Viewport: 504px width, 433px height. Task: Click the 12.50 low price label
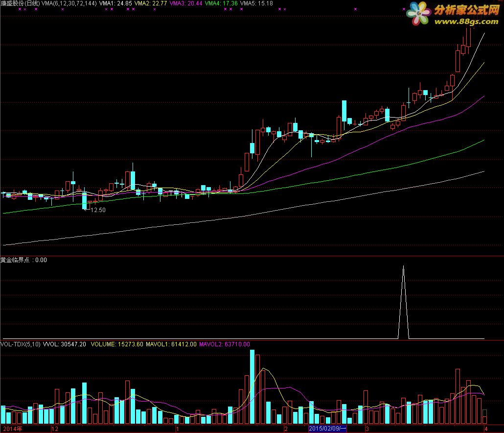pyautogui.click(x=98, y=210)
